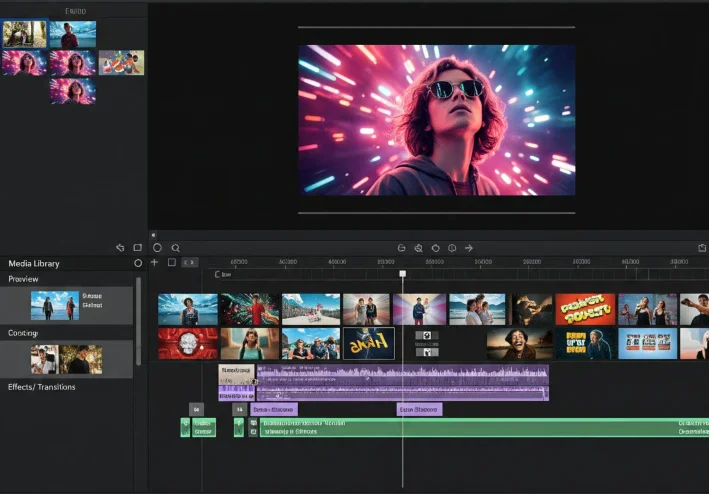The width and height of the screenshot is (709, 494).
Task: Select the long green audio clip
Action: [x=484, y=428]
